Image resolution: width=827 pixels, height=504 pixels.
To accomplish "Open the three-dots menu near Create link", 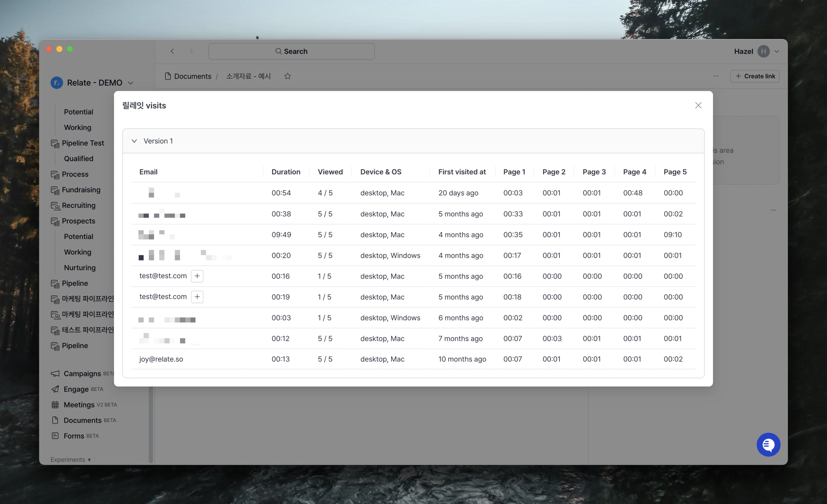I will [715, 76].
